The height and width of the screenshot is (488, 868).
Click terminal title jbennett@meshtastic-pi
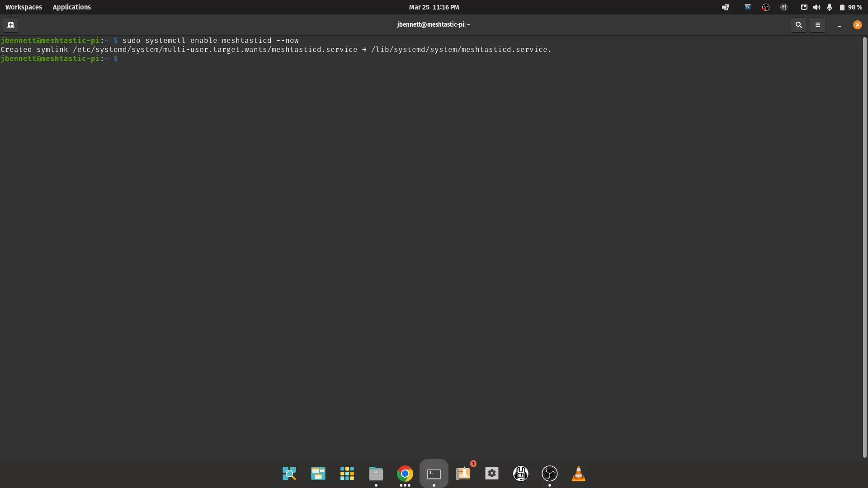point(434,24)
